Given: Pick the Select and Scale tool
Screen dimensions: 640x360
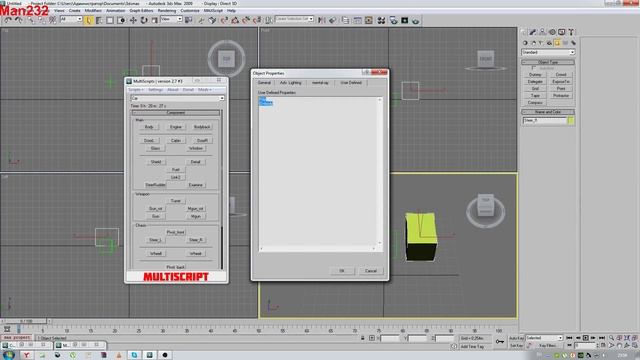Looking at the screenshot, I should point(154,20).
